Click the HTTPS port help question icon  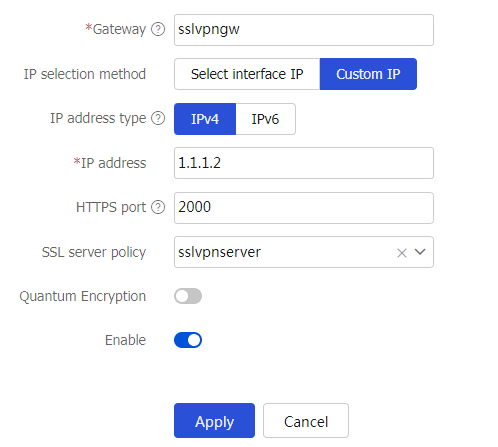pos(158,207)
